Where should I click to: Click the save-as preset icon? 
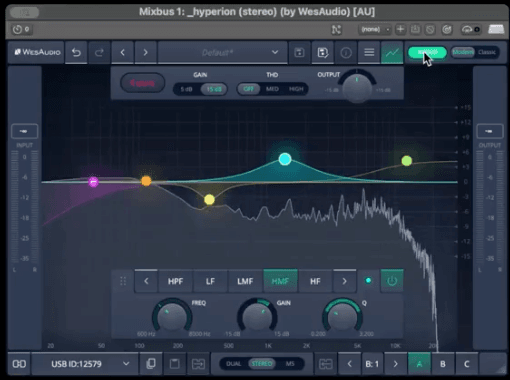coord(323,52)
